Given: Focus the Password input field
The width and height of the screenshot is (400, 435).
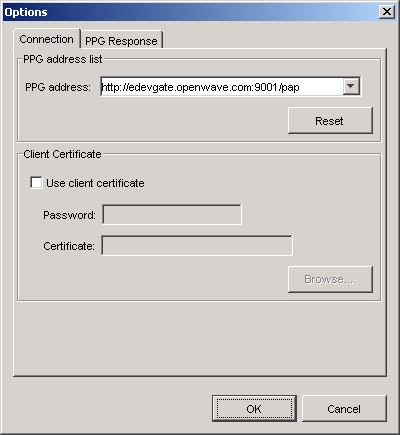Looking at the screenshot, I should tap(172, 215).
